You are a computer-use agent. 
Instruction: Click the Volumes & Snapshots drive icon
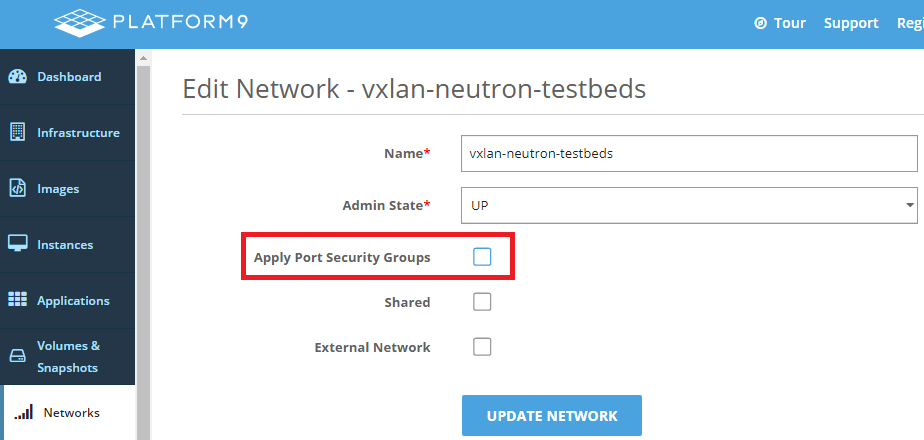(17, 356)
